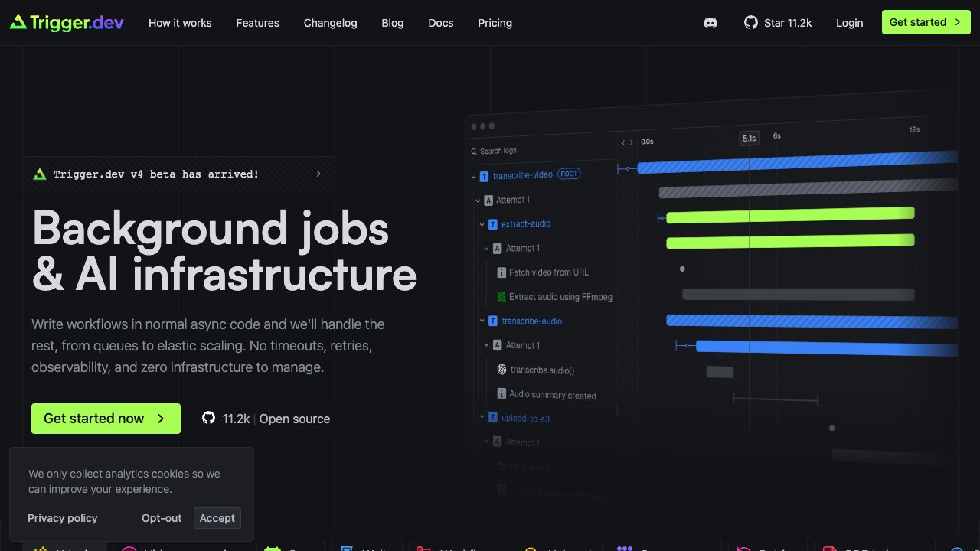Opt-out of analytics cookies
The width and height of the screenshot is (980, 551).
click(162, 518)
